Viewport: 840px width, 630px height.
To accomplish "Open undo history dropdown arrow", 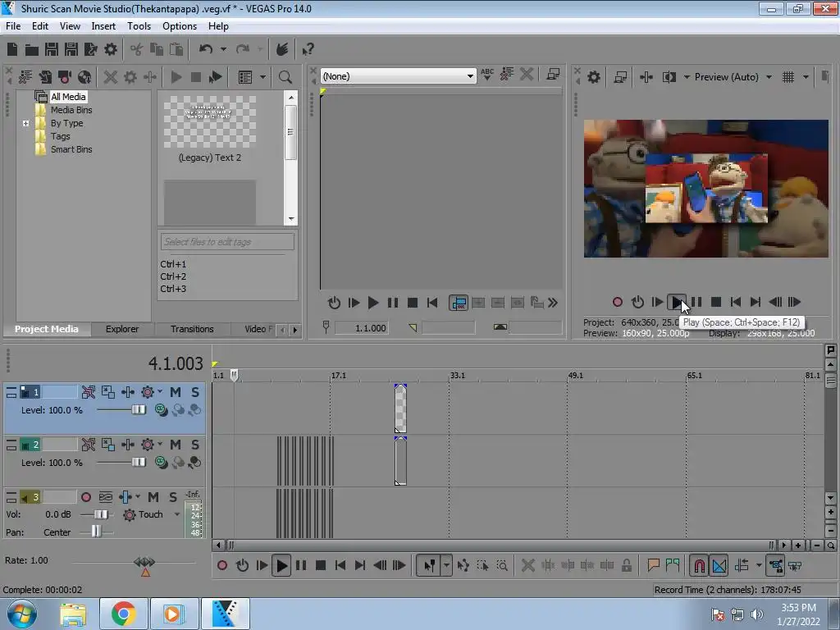I will coord(223,49).
